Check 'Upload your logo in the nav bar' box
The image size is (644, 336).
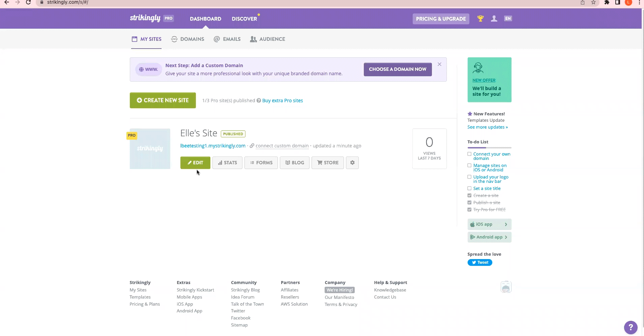point(469,177)
